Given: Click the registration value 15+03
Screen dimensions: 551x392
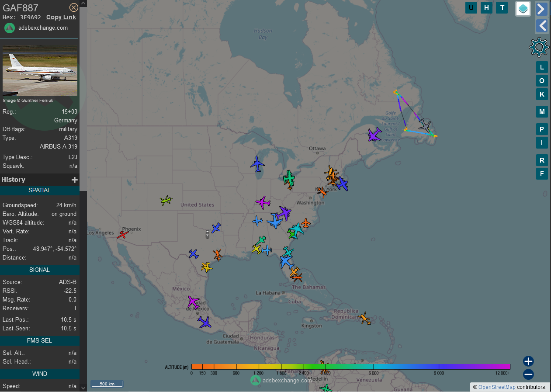Looking at the screenshot, I should pos(69,112).
